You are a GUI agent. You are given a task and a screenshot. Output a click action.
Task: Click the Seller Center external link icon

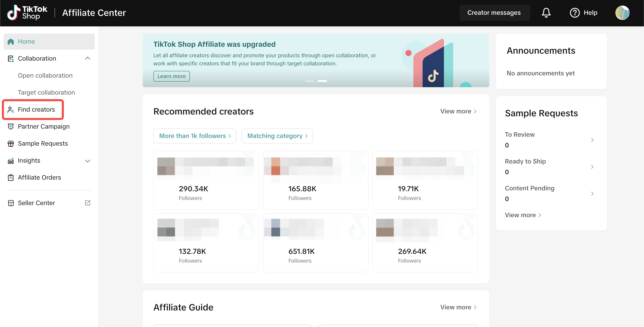[x=87, y=203]
